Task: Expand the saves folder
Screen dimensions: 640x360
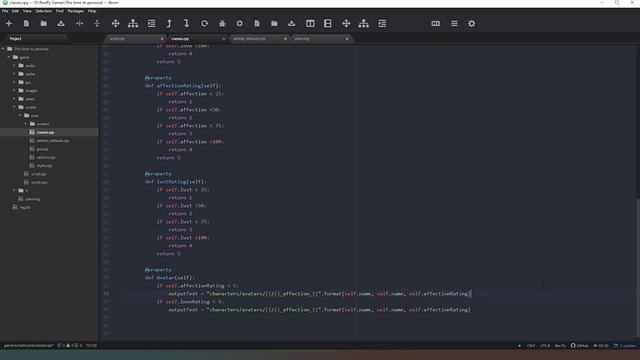Action: point(14,99)
